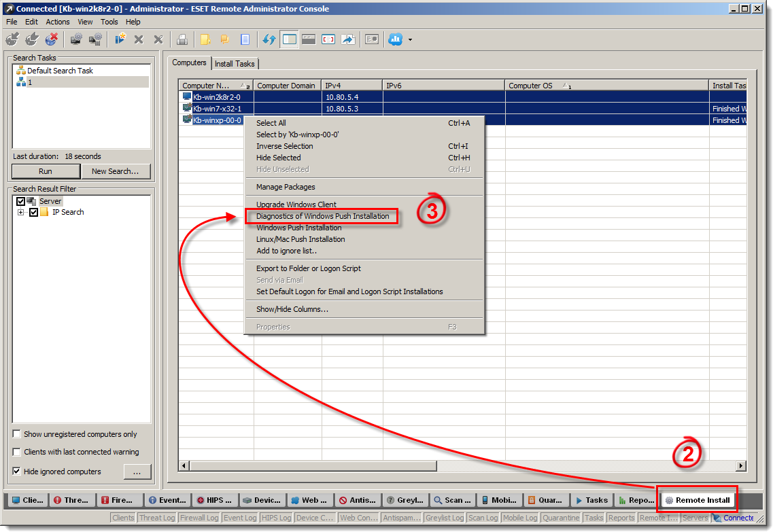773x532 pixels.
Task: Click the single monitor with gear toolbar icon
Action: coord(76,39)
